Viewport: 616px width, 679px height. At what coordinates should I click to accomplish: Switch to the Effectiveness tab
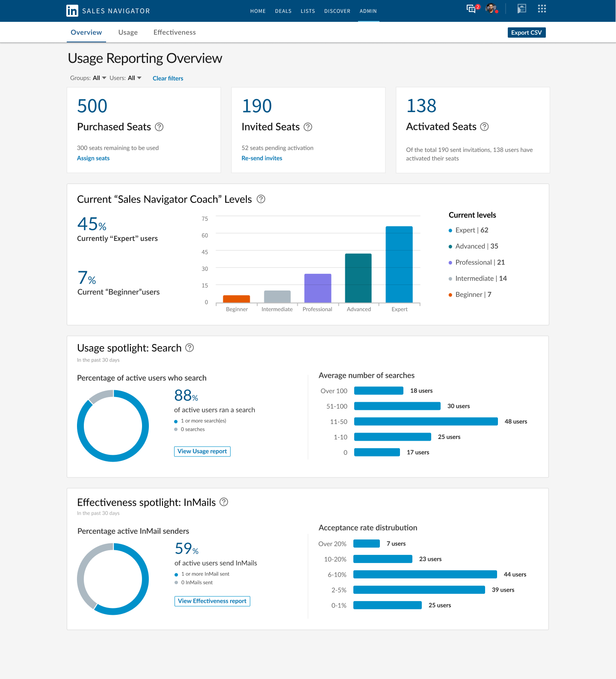coord(175,33)
